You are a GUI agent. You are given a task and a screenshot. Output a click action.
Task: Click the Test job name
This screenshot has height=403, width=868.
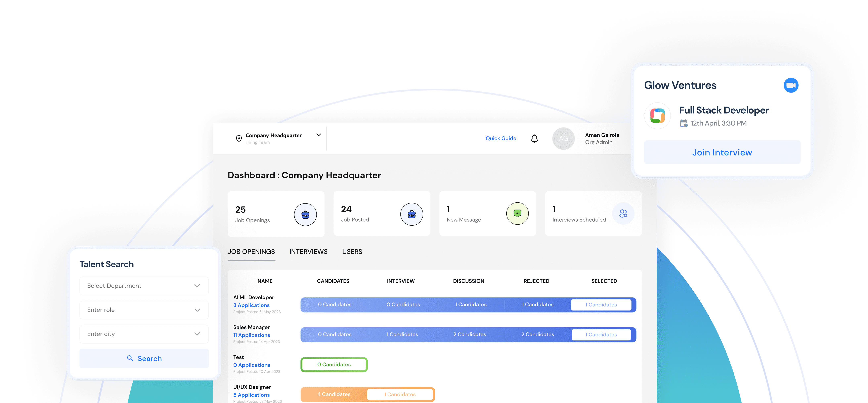[x=238, y=357]
